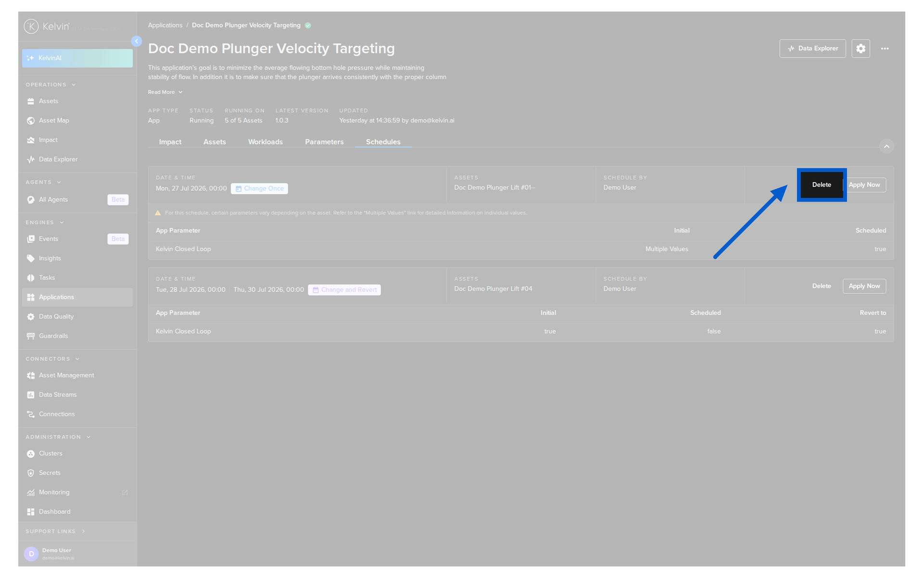Image resolution: width=924 pixels, height=578 pixels.
Task: Click the Impact sidebar icon
Action: pos(31,140)
